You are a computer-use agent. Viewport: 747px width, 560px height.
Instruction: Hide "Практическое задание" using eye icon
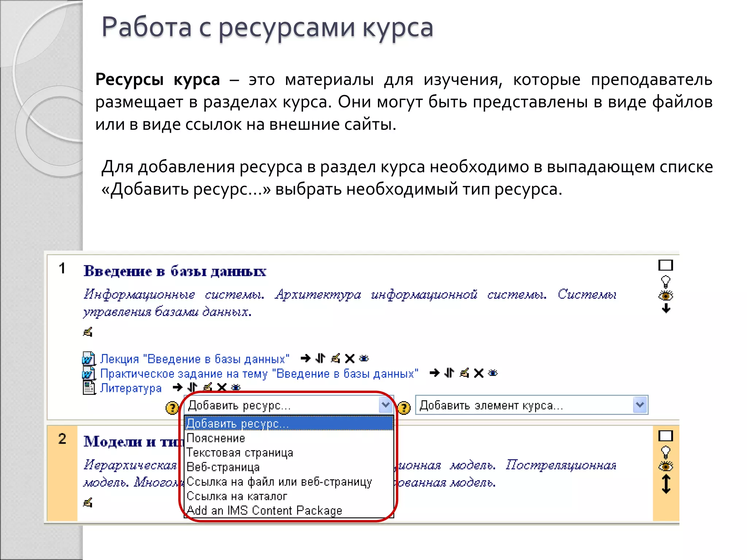(x=493, y=373)
